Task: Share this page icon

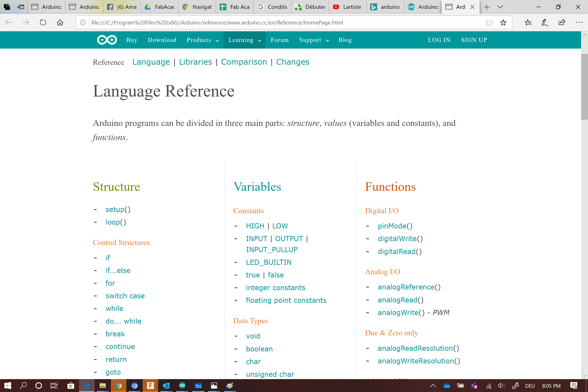Action: tap(562, 23)
